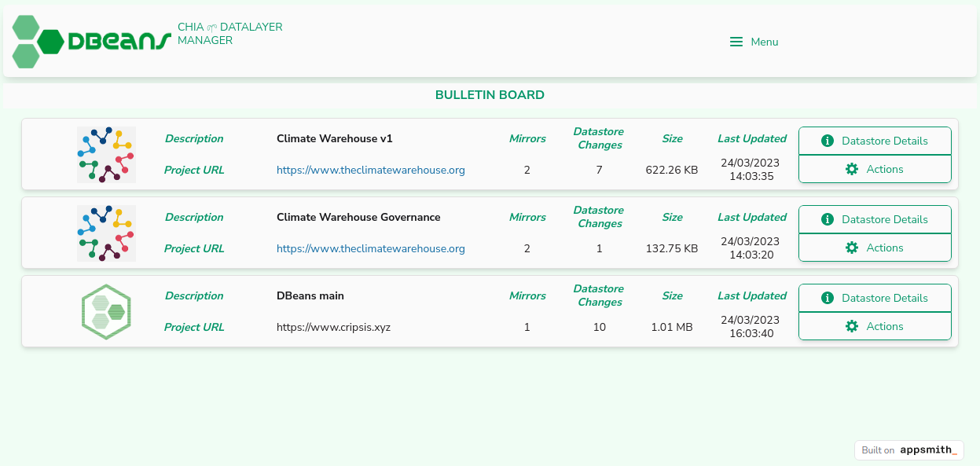Click the 24/03/2023 14:03:35 timestamp
Screen dimensions: 980x466
[x=751, y=169]
